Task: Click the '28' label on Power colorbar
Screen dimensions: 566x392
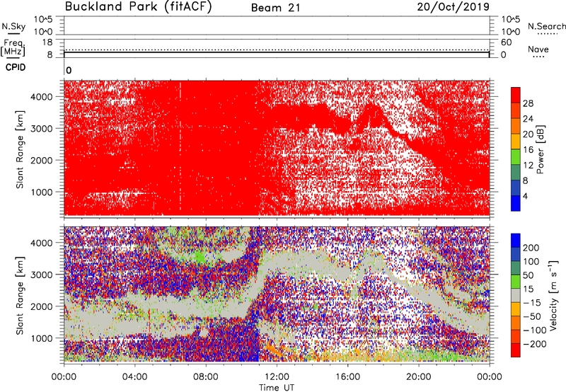Action: (x=528, y=103)
